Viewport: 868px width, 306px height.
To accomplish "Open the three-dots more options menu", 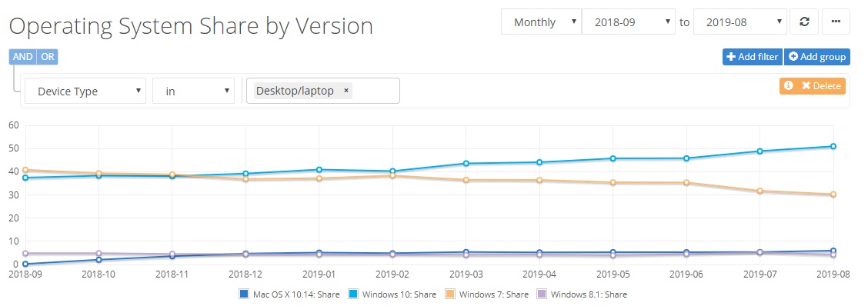I will [836, 22].
